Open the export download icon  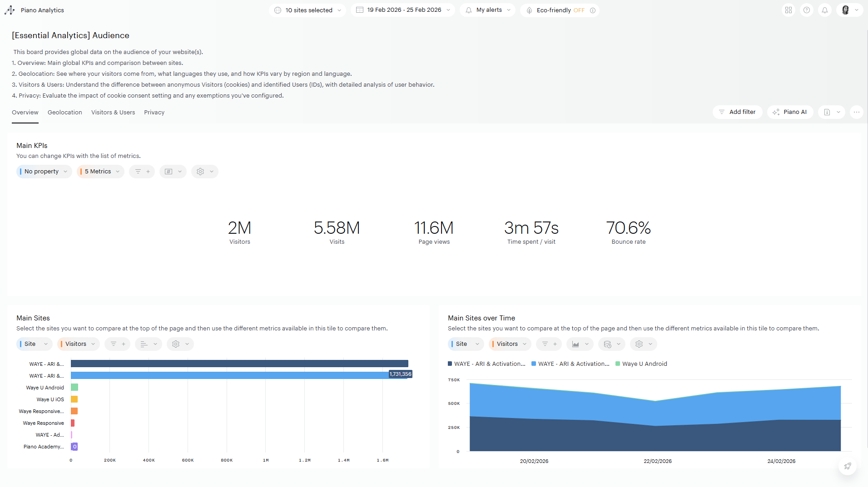click(827, 112)
